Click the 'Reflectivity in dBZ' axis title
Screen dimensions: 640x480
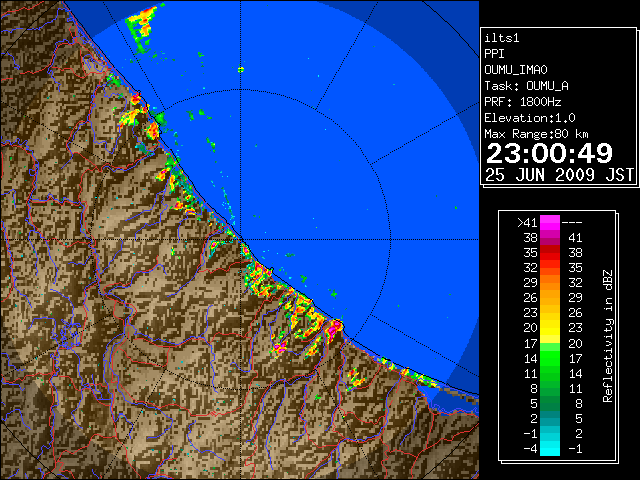[x=608, y=336]
